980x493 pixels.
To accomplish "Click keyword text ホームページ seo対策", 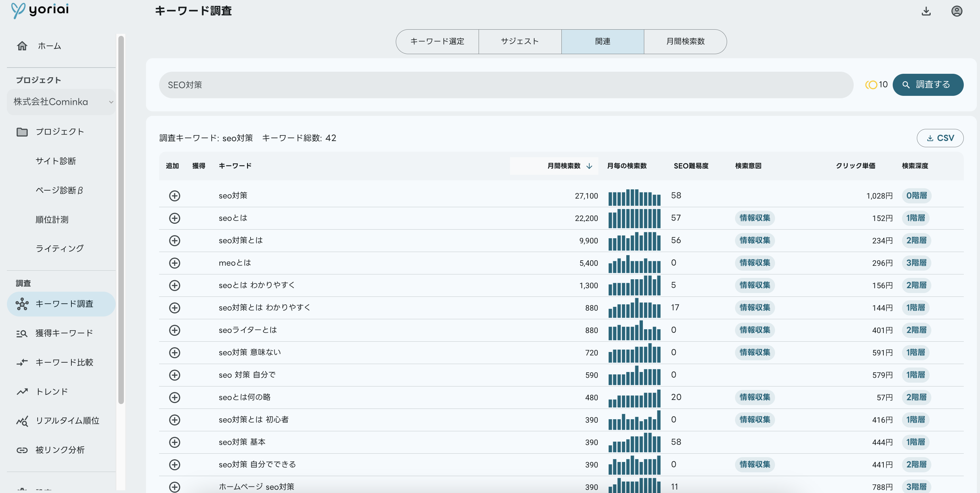I will [x=256, y=486].
